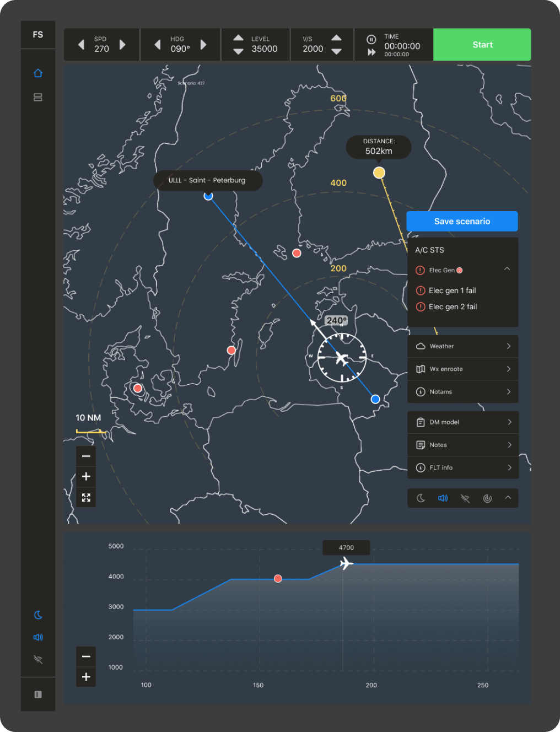This screenshot has width=560, height=732.
Task: Click the A/C STS header
Action: click(x=429, y=250)
